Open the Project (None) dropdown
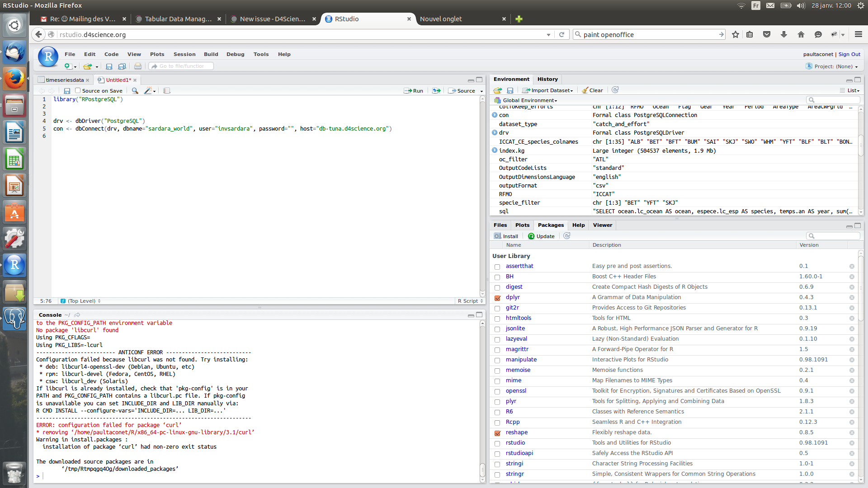 click(x=832, y=66)
